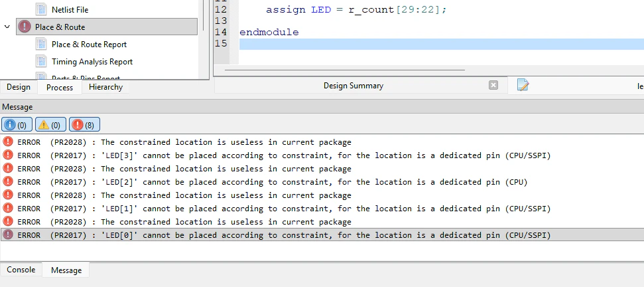Click the error icon on LED[1] row
The width and height of the screenshot is (644, 287).
click(8, 208)
